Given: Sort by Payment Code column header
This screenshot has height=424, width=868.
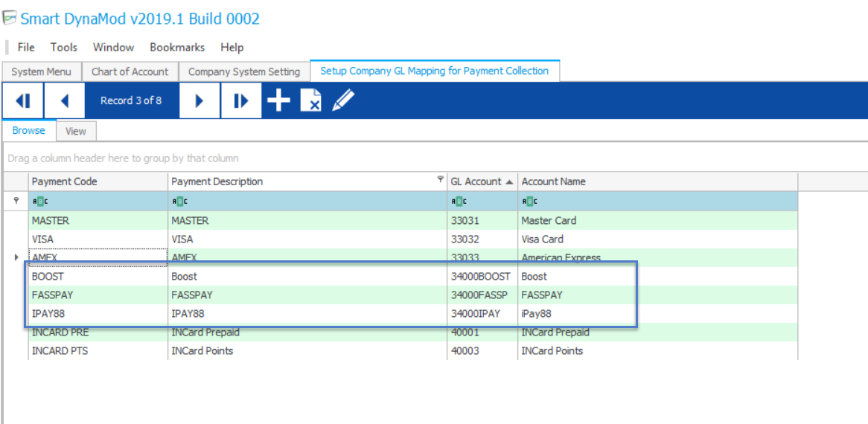Looking at the screenshot, I should click(x=98, y=182).
